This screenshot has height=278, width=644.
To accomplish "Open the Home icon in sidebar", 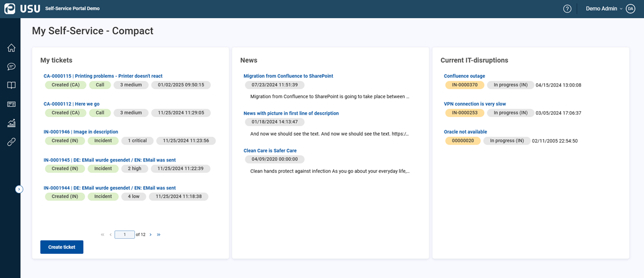I will [x=11, y=48].
